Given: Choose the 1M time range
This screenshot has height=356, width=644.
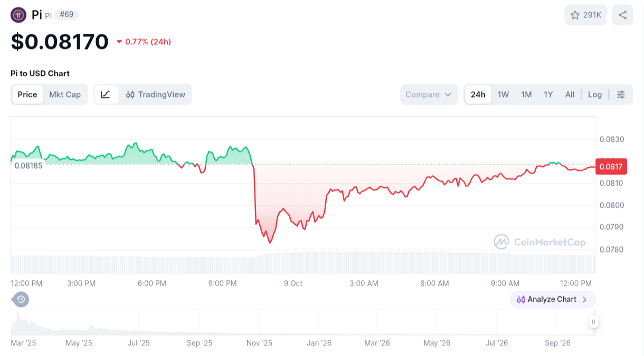Looking at the screenshot, I should click(x=526, y=94).
